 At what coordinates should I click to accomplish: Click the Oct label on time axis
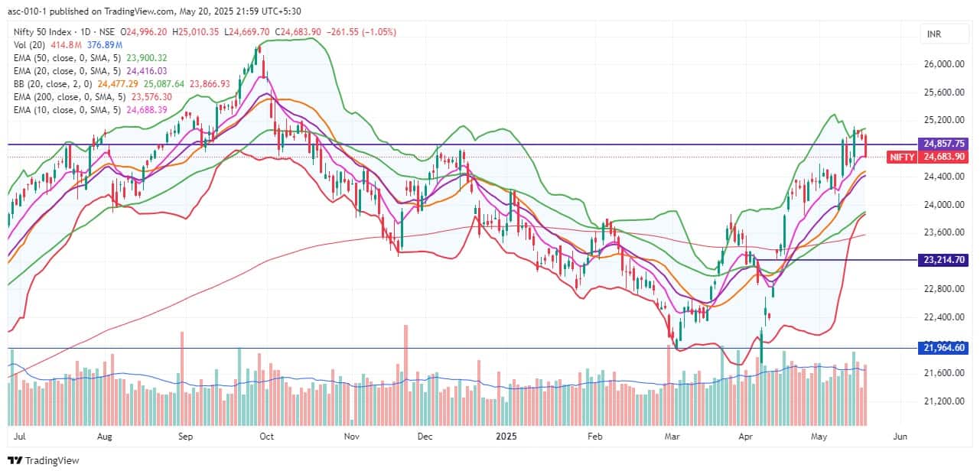(x=266, y=437)
